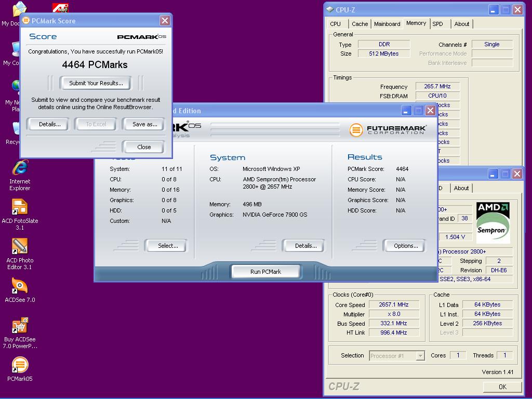Launch ACDSee 7.0 desktop shortcut
532x399 pixels.
(20, 290)
